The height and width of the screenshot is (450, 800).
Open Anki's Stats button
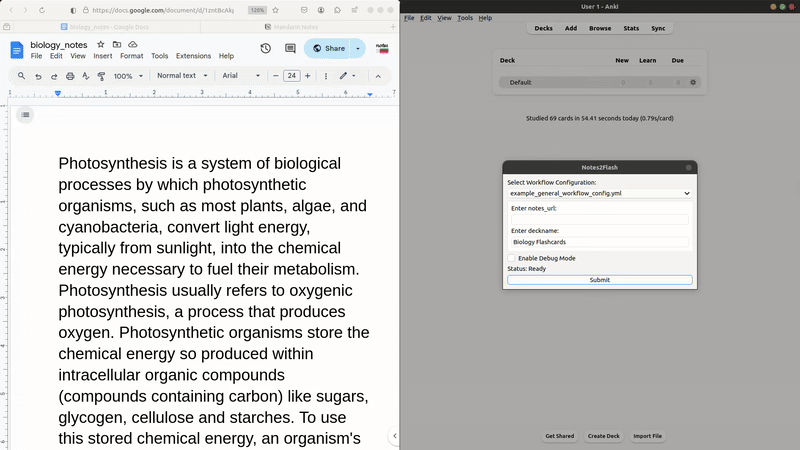pos(631,29)
